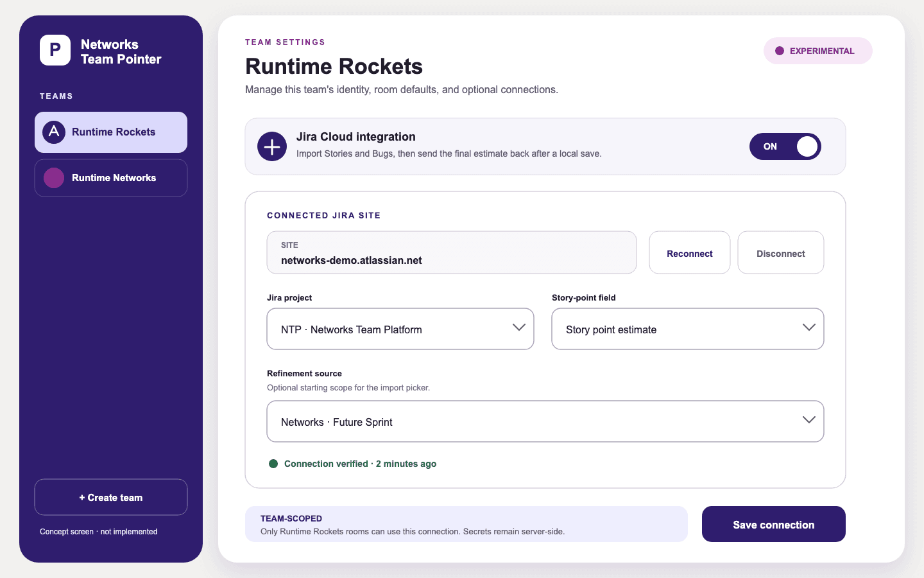Image resolution: width=924 pixels, height=578 pixels.
Task: Click the Runtime Rockets page heading
Action: click(x=334, y=66)
